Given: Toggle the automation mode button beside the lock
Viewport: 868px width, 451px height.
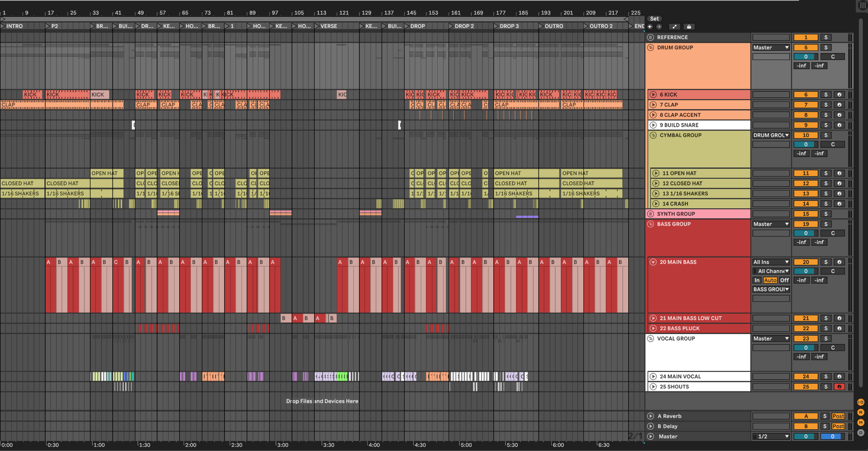Looking at the screenshot, I should point(674,27).
